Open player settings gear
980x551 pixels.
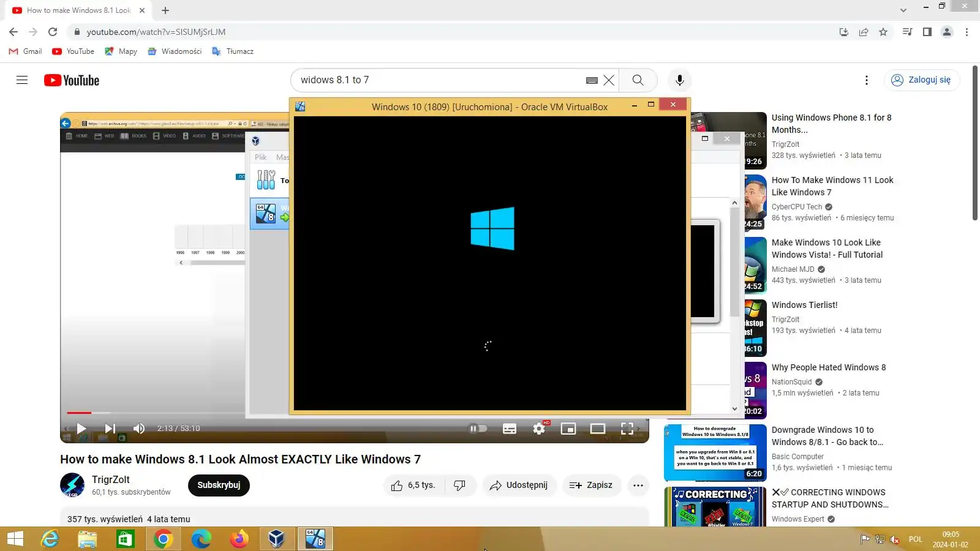[539, 429]
